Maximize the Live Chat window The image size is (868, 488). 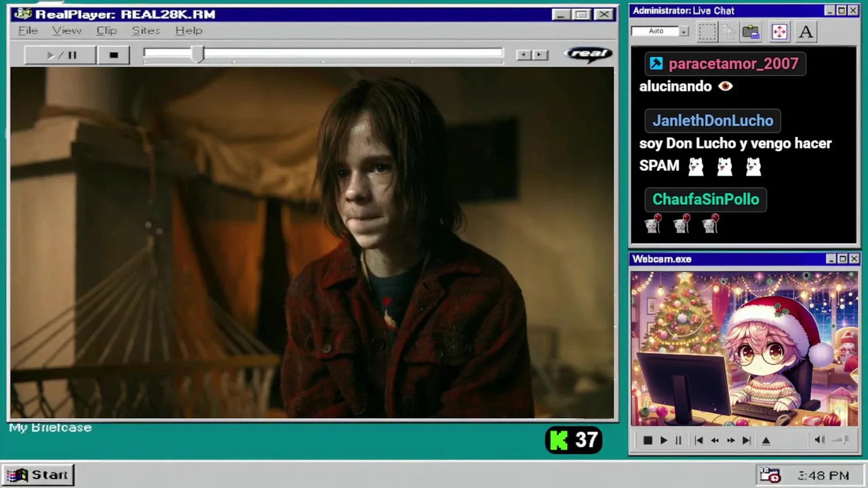point(842,11)
